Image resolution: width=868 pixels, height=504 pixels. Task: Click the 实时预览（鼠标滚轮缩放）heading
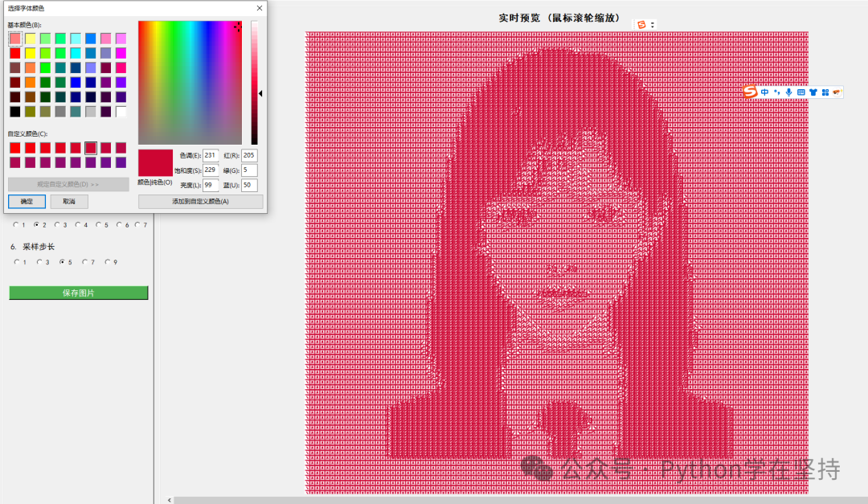[559, 18]
